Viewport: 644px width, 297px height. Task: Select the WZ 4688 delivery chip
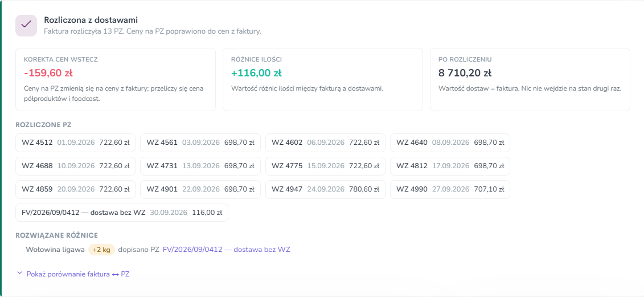click(x=76, y=166)
